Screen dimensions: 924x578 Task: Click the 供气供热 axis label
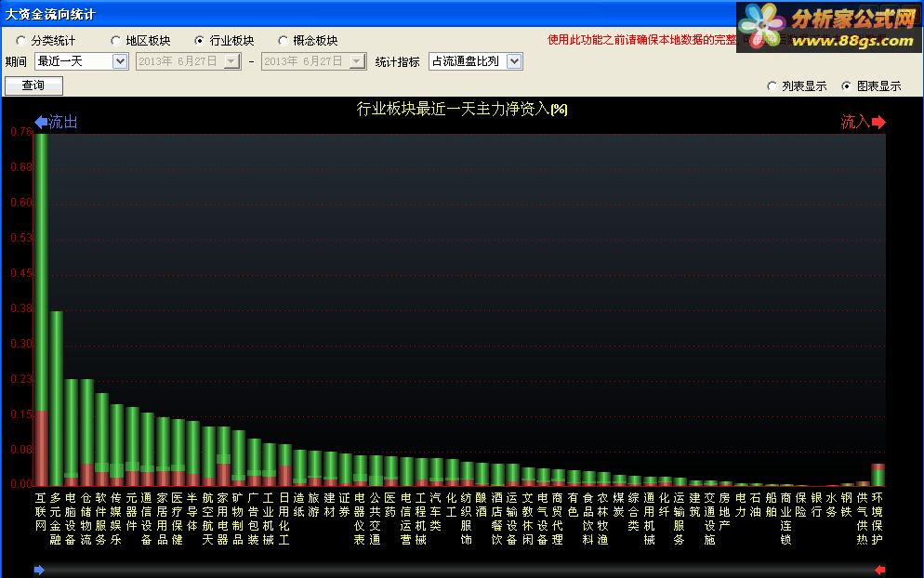[862, 519]
